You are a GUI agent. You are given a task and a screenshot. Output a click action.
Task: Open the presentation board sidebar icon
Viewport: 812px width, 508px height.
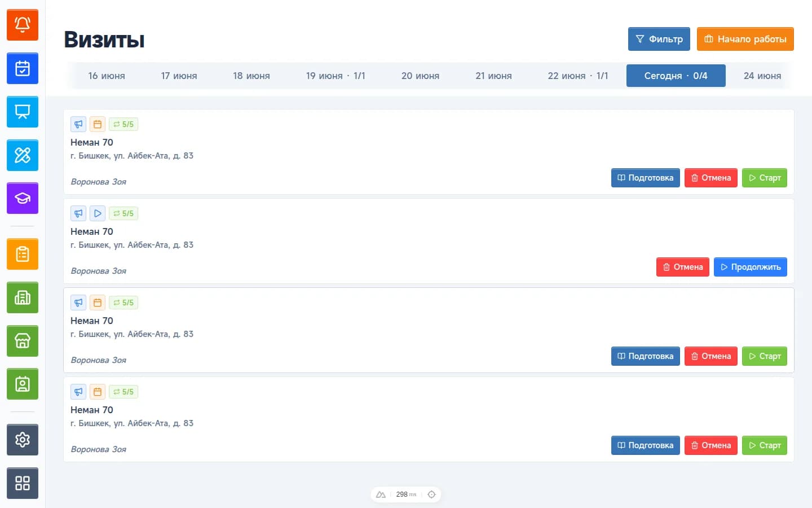tap(23, 112)
